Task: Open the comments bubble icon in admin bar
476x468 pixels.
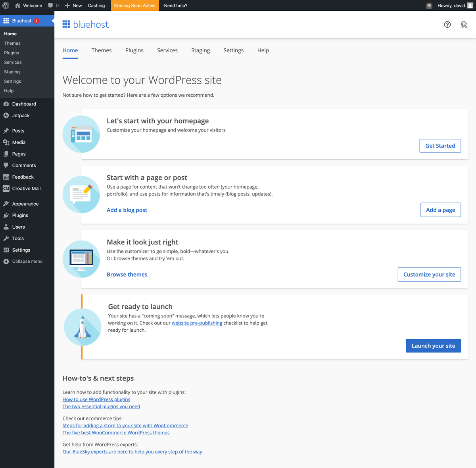Action: (x=50, y=6)
